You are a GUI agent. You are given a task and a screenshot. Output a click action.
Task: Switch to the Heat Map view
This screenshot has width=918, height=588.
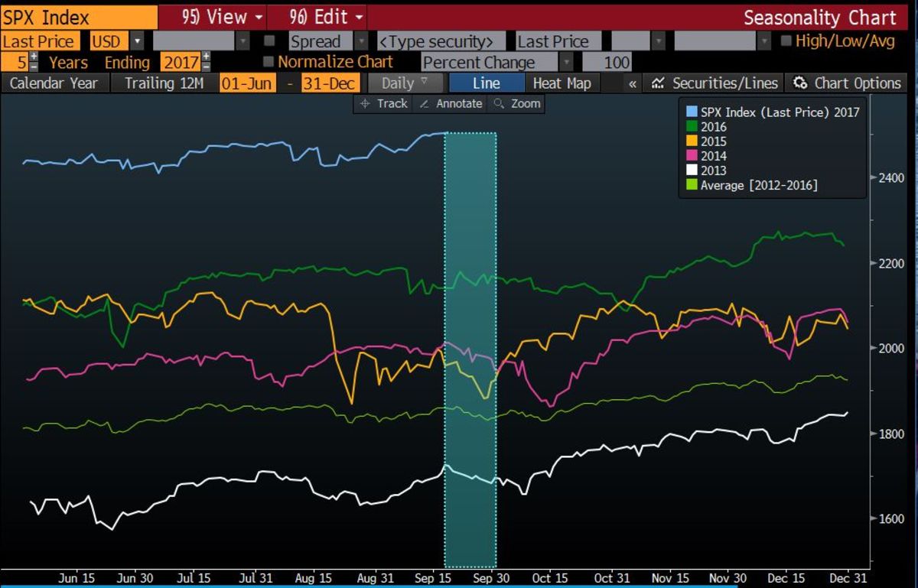[x=562, y=83]
